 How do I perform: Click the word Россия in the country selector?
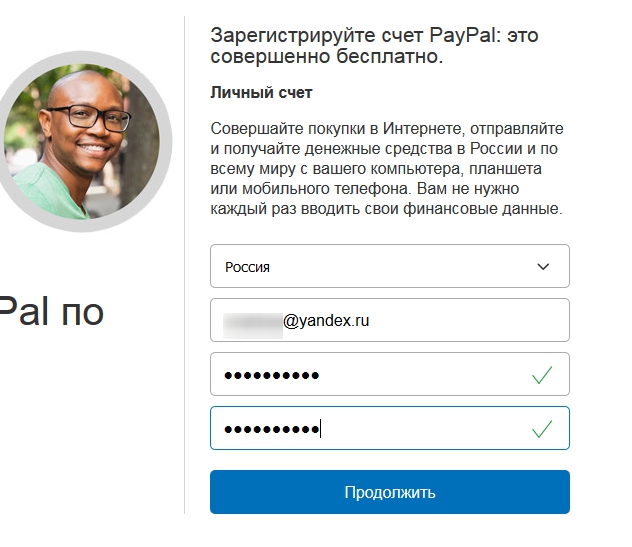247,267
